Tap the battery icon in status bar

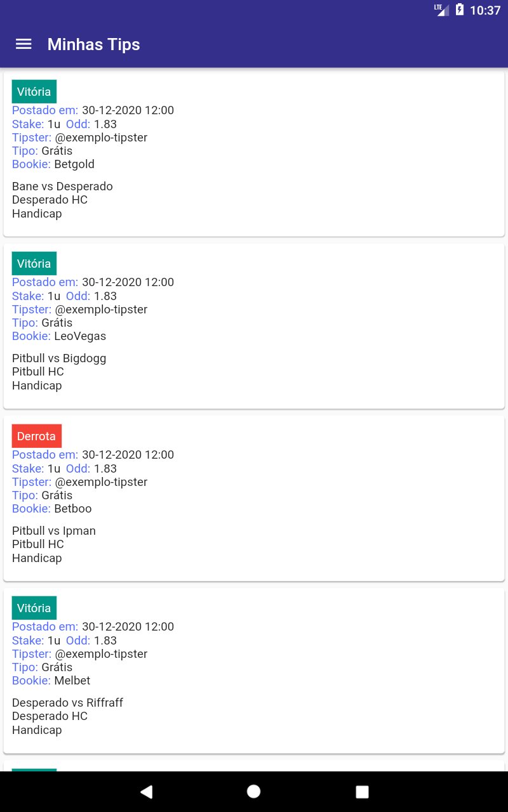(x=460, y=10)
